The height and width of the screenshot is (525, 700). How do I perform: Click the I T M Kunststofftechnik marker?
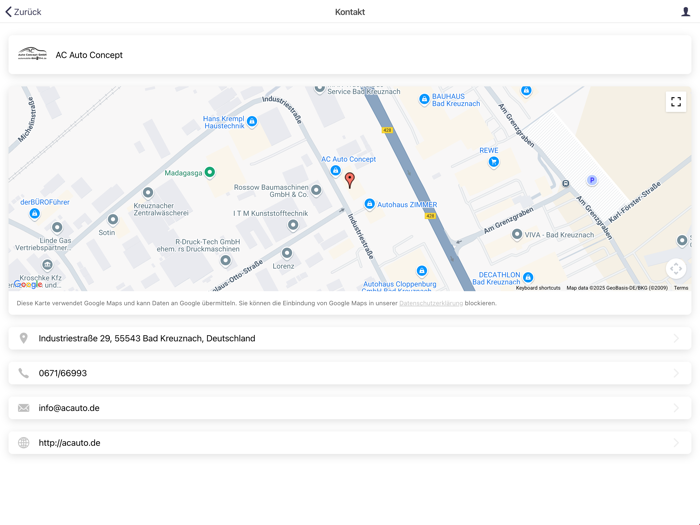click(x=293, y=225)
